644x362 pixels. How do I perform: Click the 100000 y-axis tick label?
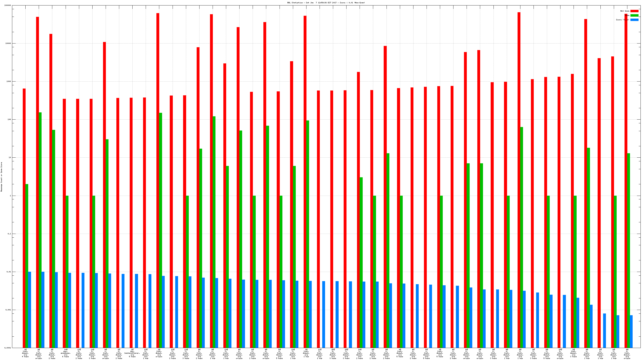[8, 5]
